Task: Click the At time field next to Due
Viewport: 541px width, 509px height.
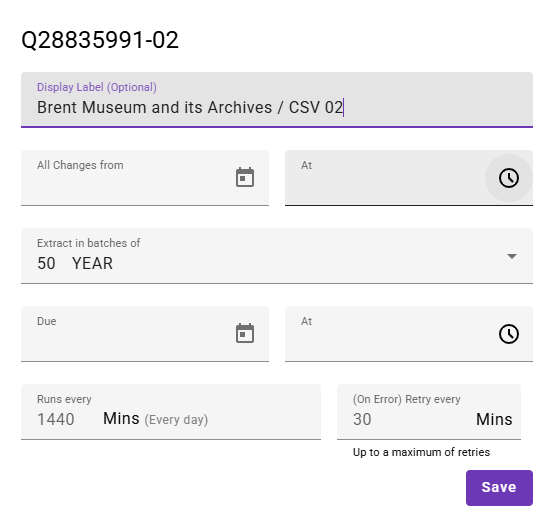Action: coord(409,334)
